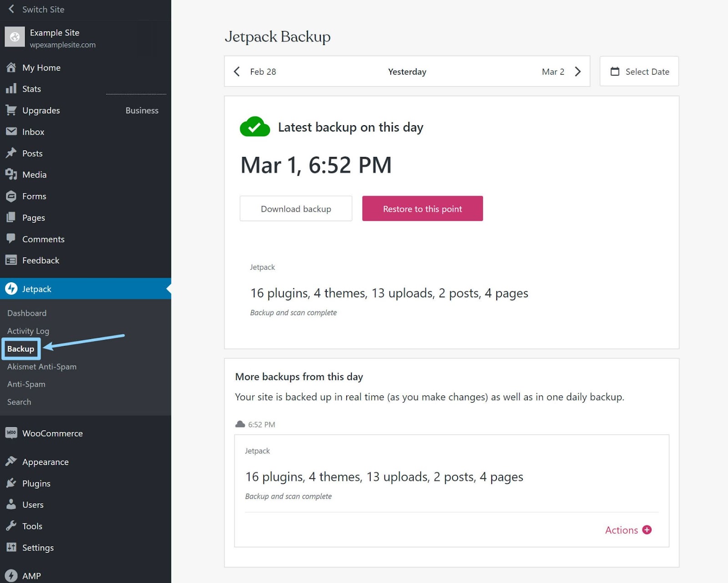Go to next day with right chevron
Image resolution: width=728 pixels, height=583 pixels.
[x=578, y=71]
